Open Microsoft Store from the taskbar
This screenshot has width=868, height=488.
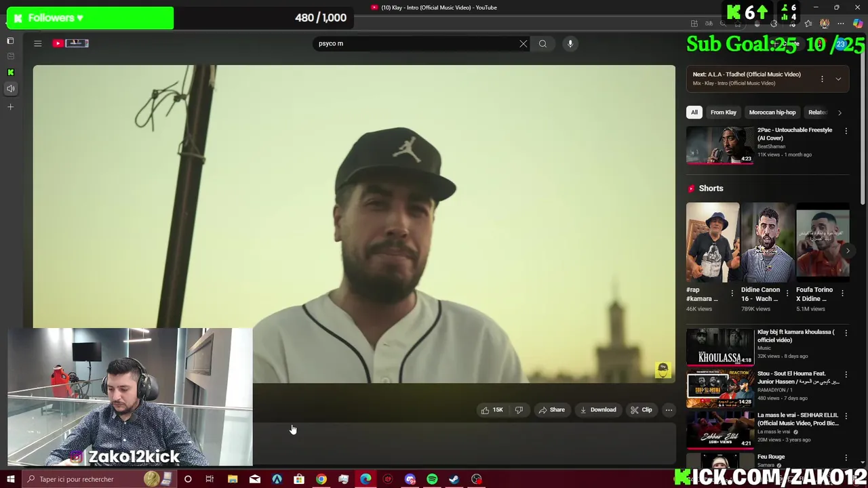click(299, 479)
